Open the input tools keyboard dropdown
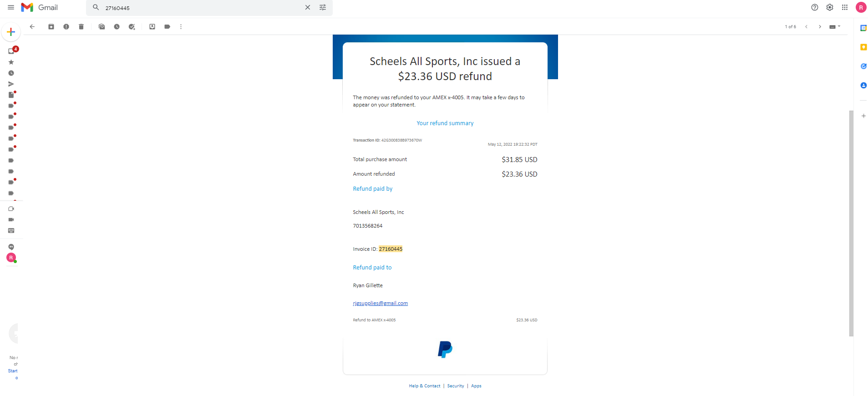Screen dimensions: 868x396 (x=835, y=26)
